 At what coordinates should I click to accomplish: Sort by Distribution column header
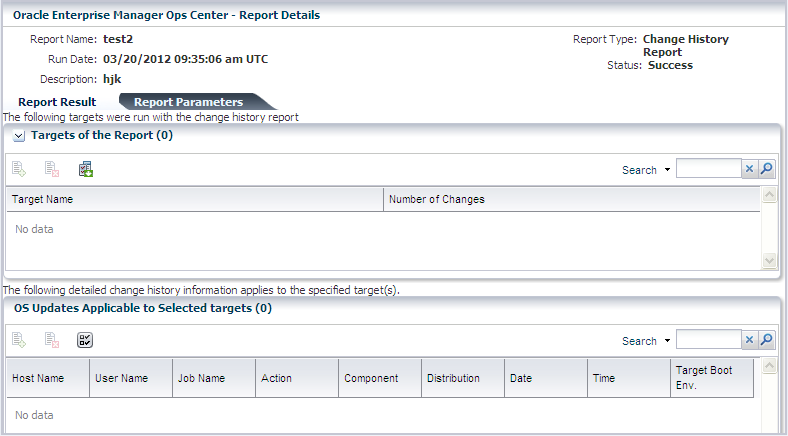point(463,378)
